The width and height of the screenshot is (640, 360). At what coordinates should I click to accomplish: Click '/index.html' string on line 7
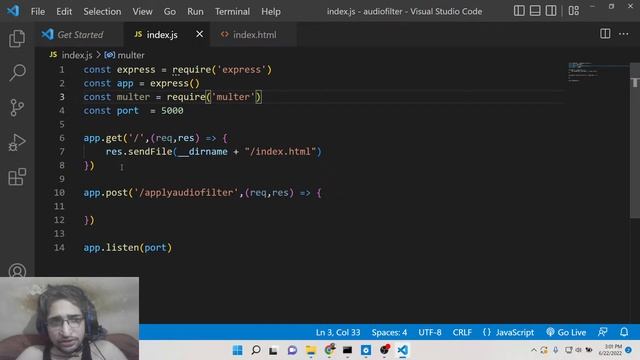point(280,151)
